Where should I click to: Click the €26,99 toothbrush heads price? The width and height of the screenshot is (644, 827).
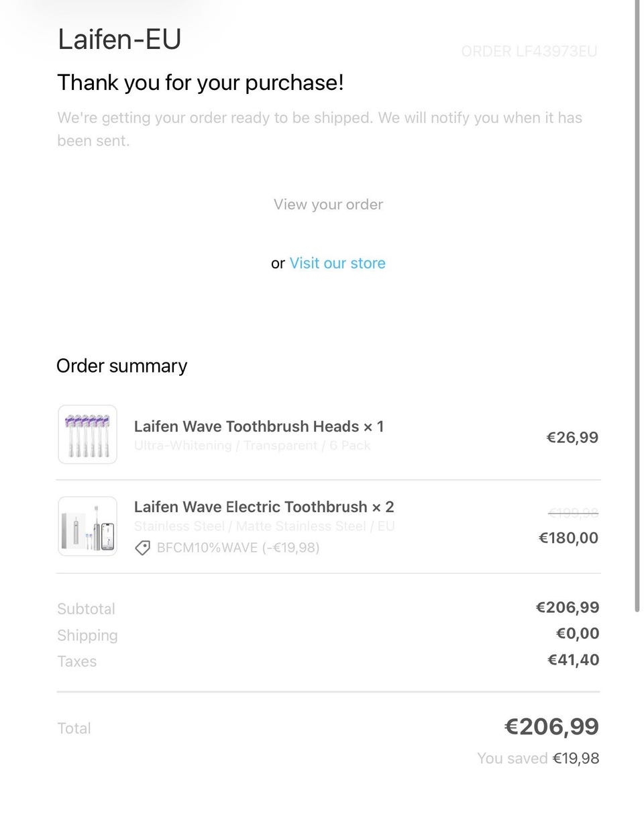click(572, 438)
